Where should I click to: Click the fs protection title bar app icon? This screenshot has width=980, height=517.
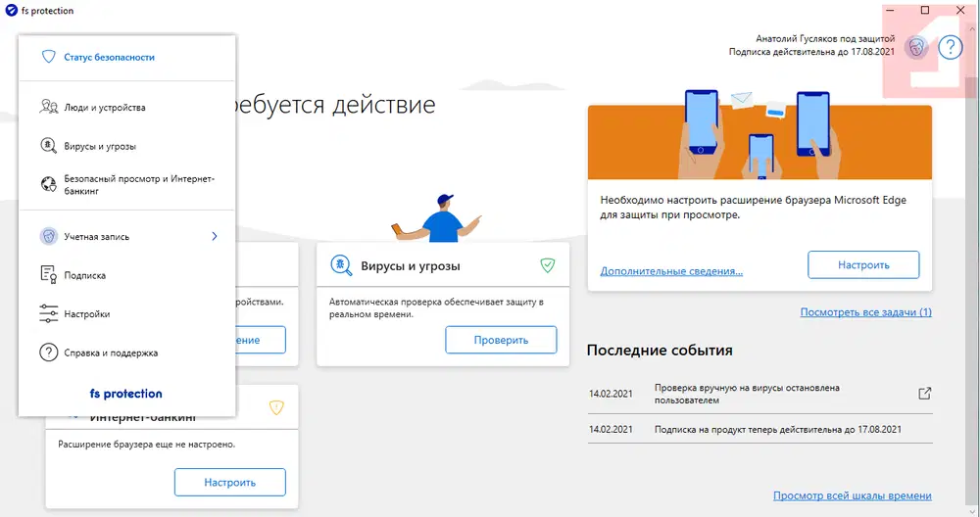click(11, 11)
